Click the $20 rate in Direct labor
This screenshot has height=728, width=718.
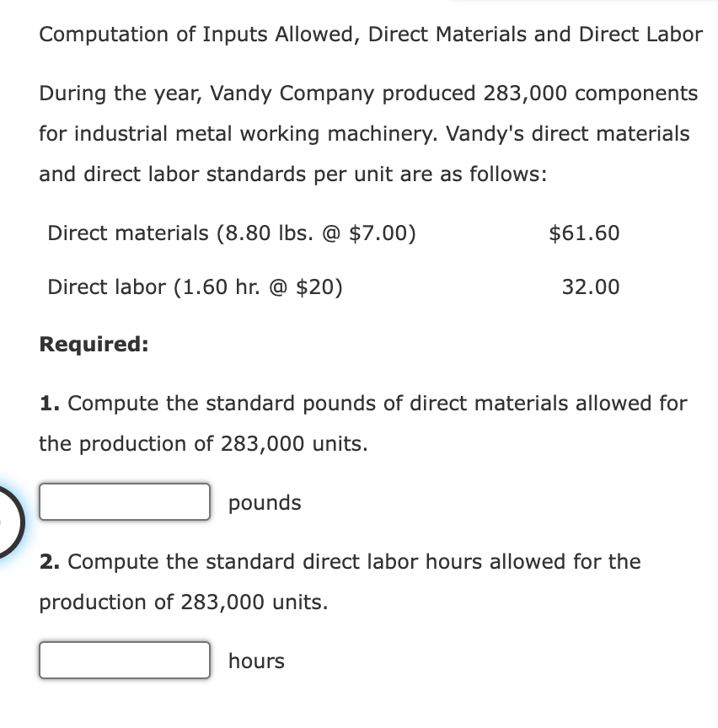click(320, 287)
